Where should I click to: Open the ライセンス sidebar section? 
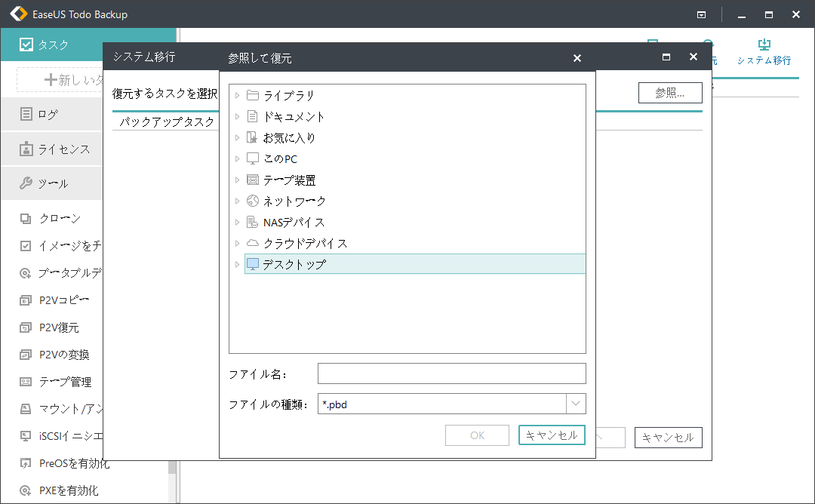[52, 149]
